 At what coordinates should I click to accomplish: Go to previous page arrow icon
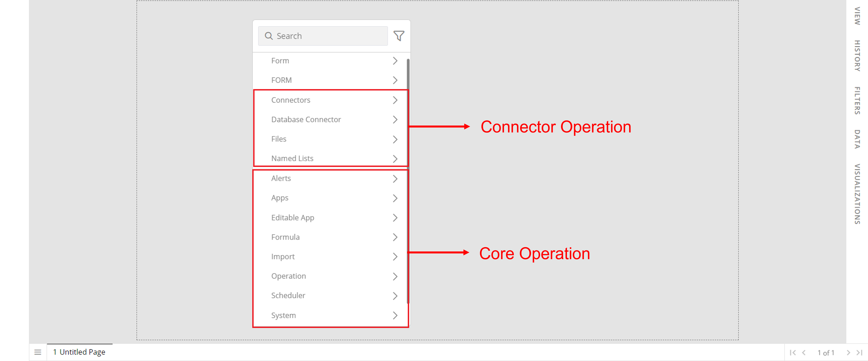[x=804, y=353]
